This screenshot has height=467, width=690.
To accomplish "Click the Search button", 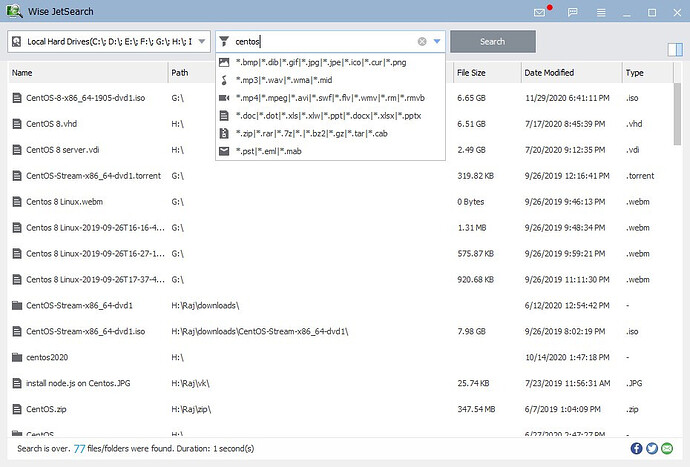I will click(493, 41).
